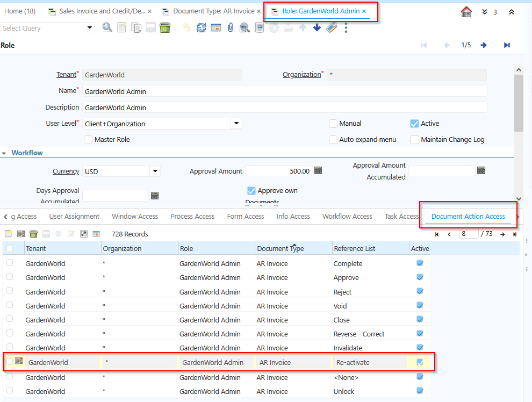Open the User Level dropdown
This screenshot has width=532, height=402.
click(235, 123)
